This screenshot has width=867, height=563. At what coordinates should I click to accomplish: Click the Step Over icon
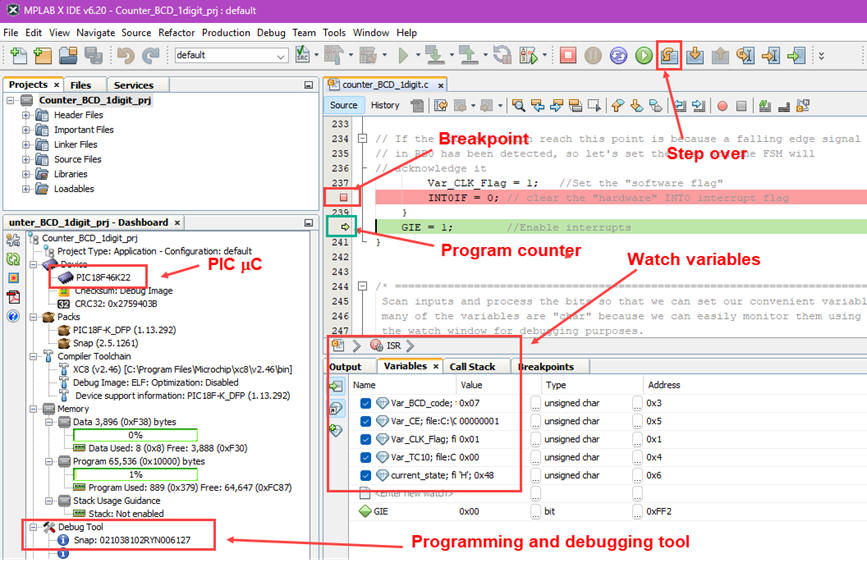click(x=669, y=55)
